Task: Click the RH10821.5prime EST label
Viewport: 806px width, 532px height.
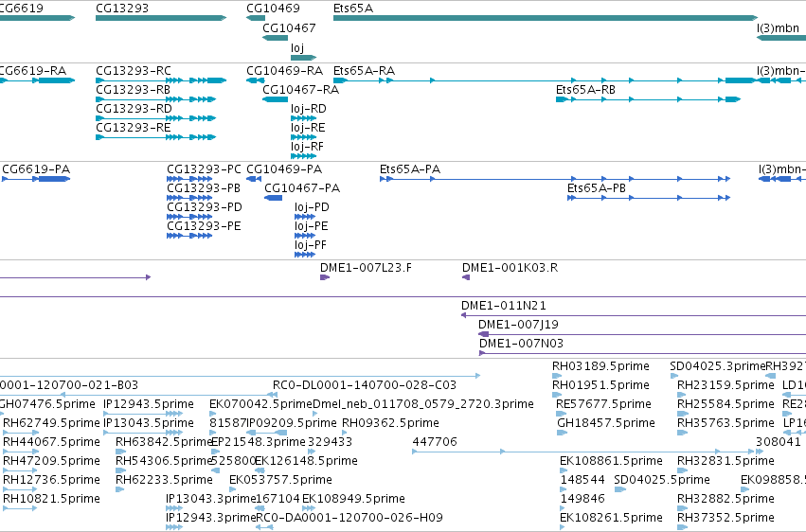Action: 51,499
